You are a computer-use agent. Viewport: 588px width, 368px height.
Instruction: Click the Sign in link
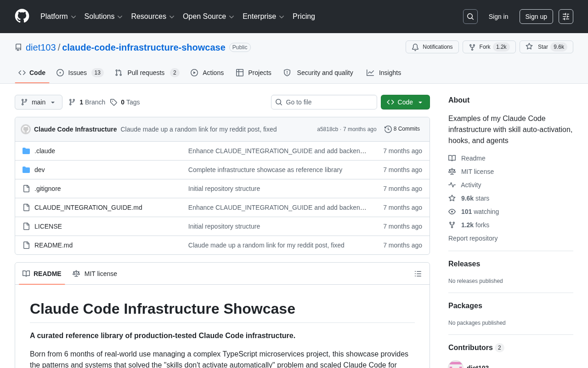(x=498, y=17)
